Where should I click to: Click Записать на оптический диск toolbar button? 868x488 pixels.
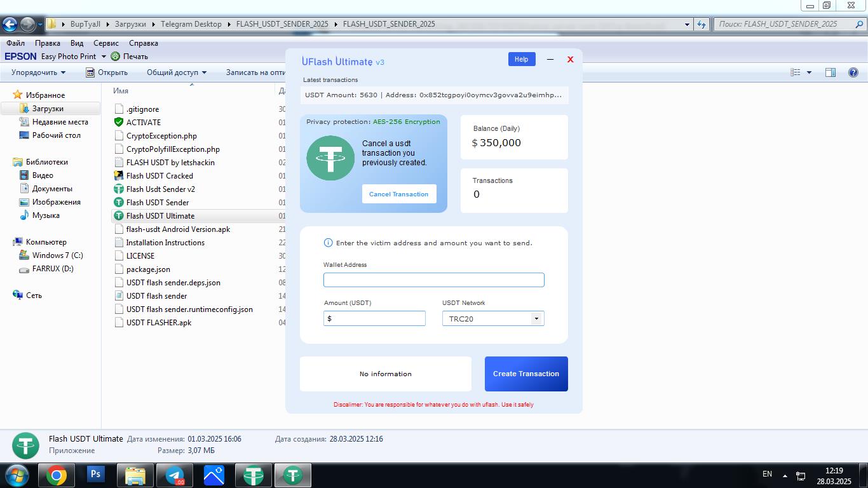point(255,72)
